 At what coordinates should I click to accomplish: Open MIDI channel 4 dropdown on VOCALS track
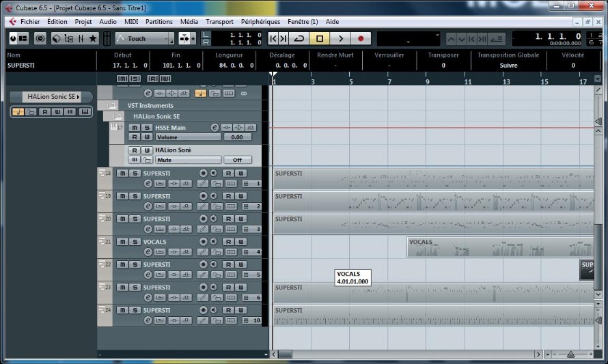(x=251, y=252)
